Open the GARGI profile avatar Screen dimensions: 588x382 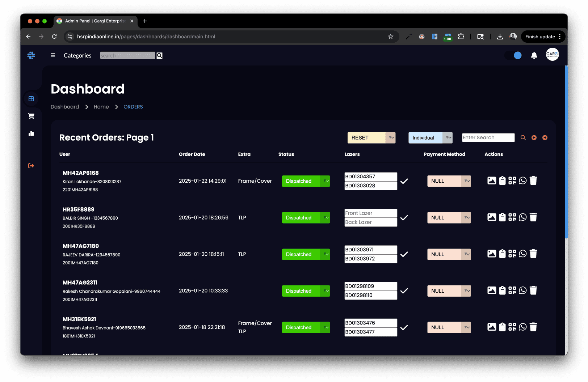pyautogui.click(x=553, y=55)
